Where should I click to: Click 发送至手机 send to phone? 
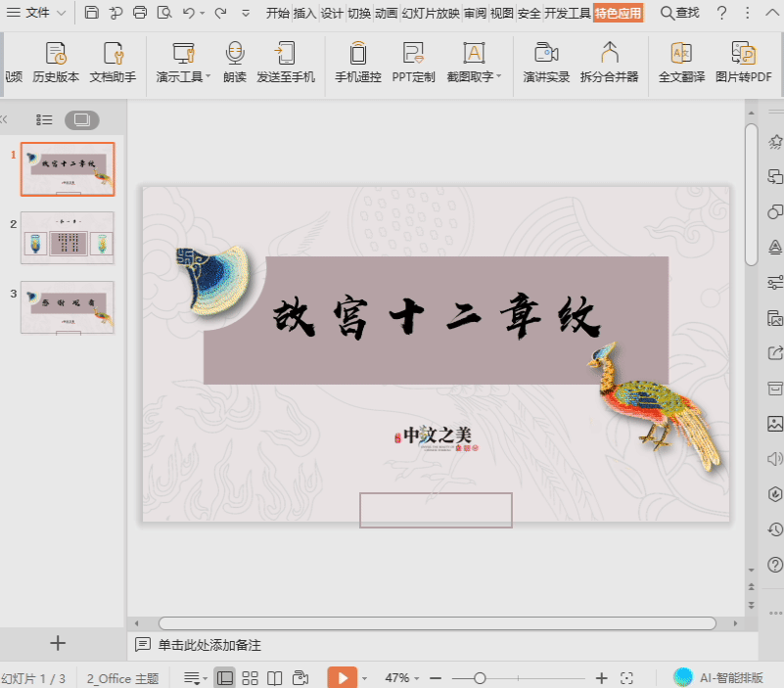click(x=286, y=63)
